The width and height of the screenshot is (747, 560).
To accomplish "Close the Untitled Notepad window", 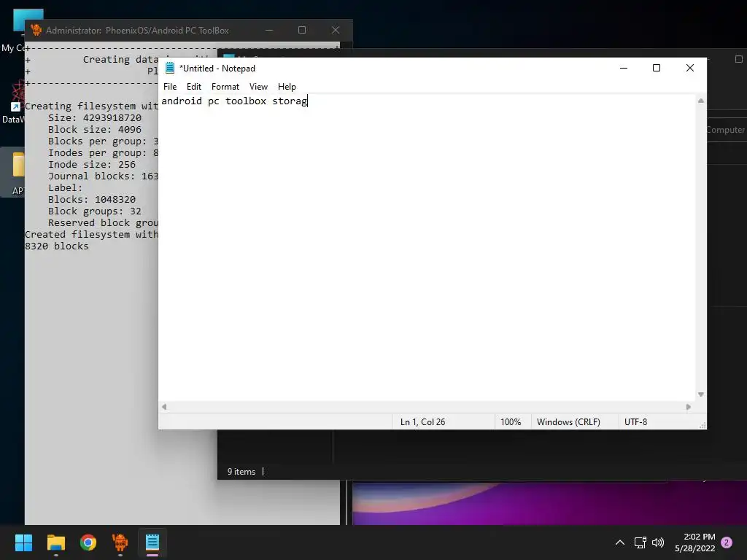I will pyautogui.click(x=690, y=68).
